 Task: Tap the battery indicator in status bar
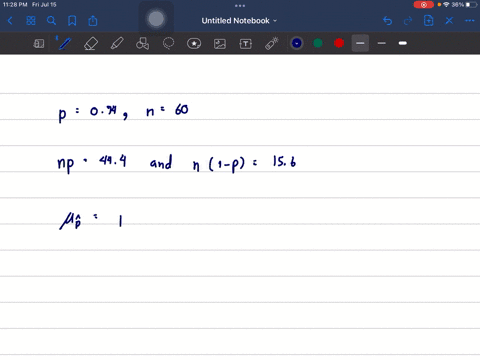point(472,5)
